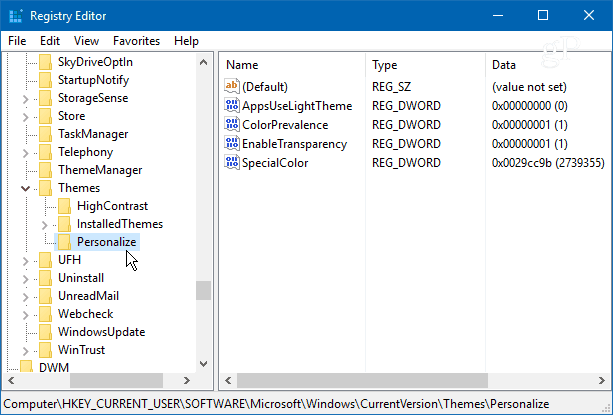Click the Personalize folder icon

tap(64, 242)
